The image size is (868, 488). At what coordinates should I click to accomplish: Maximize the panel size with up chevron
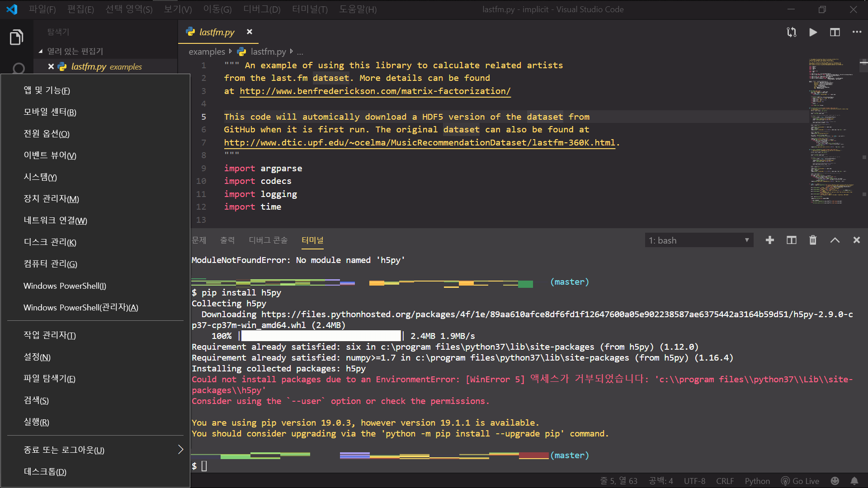835,240
